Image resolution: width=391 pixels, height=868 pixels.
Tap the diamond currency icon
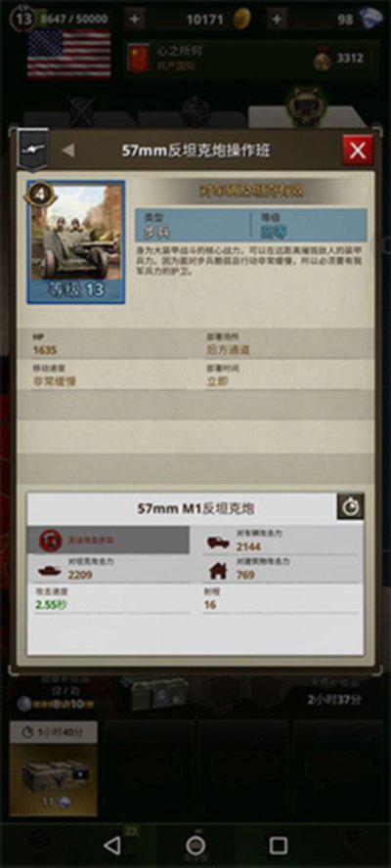[370, 19]
